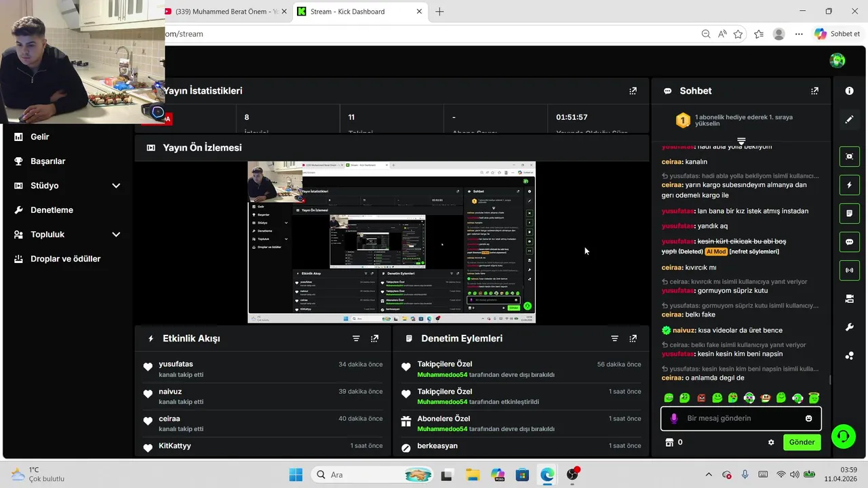Screen dimensions: 868x488
Task: Click the Gönder send button
Action: (802, 442)
